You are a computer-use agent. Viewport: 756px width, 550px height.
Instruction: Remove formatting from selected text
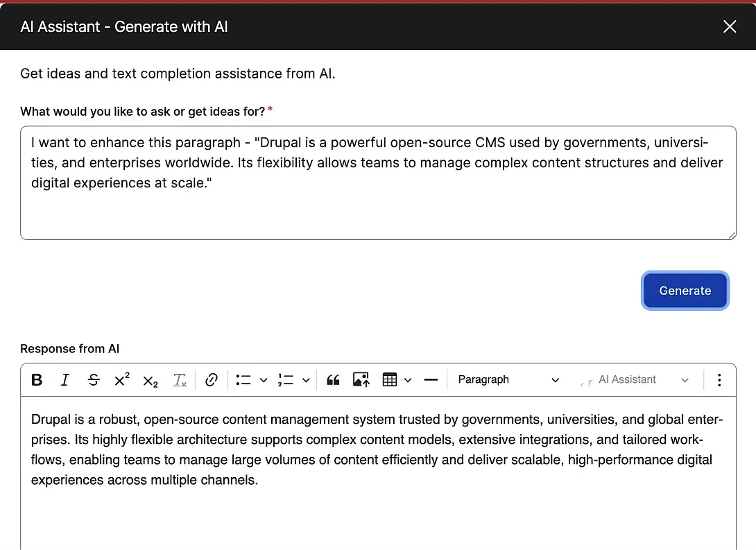[x=180, y=380]
